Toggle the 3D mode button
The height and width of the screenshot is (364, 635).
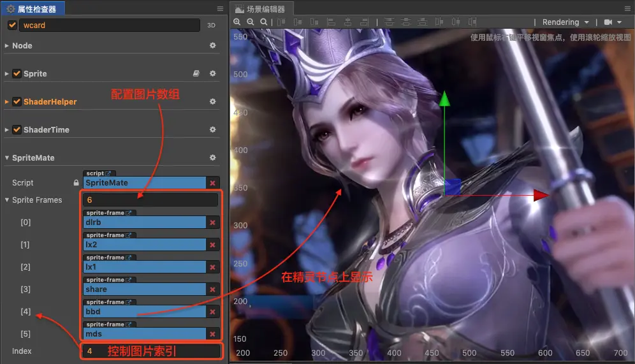[212, 25]
